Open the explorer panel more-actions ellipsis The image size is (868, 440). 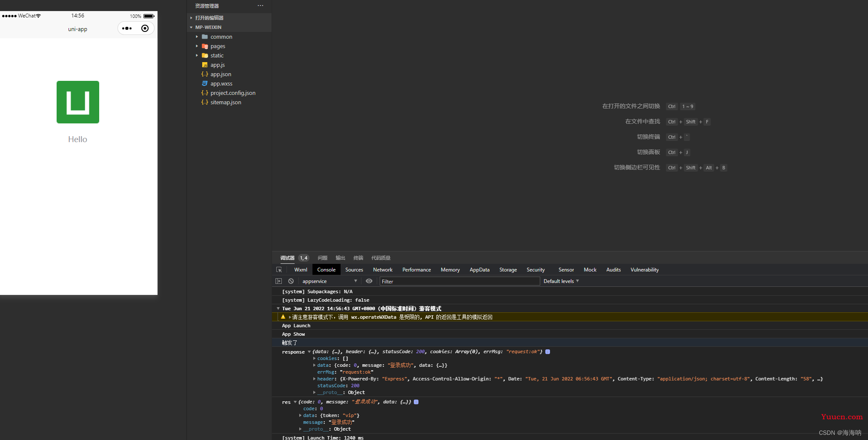(261, 6)
